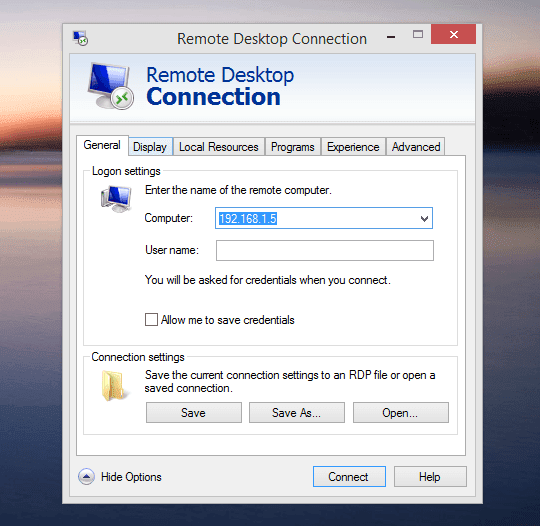
Task: Switch to the Experience tab
Action: point(353,147)
